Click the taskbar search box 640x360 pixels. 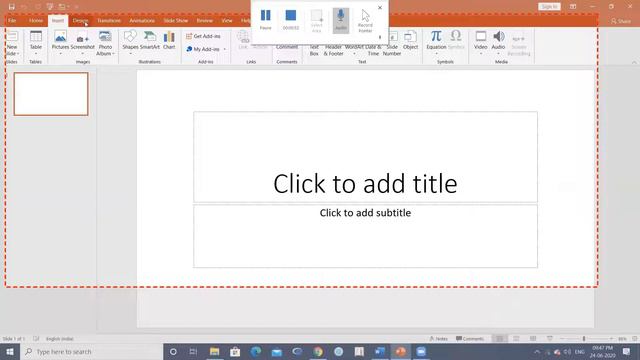[x=91, y=351]
